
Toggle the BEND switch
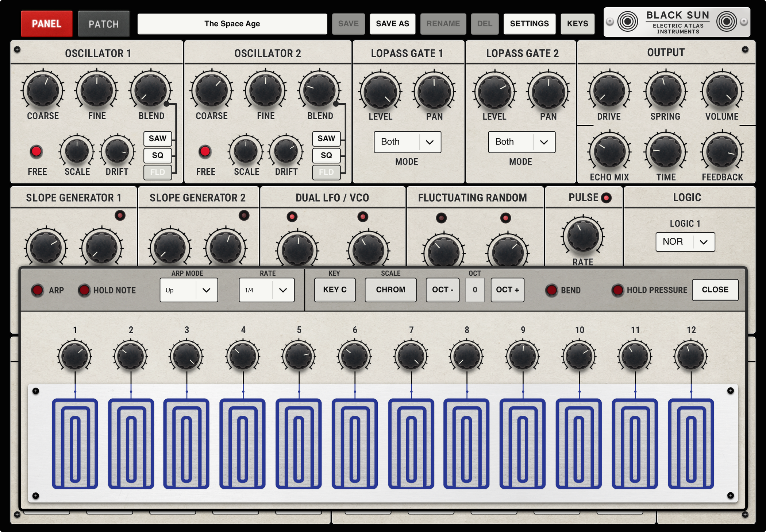pos(551,290)
